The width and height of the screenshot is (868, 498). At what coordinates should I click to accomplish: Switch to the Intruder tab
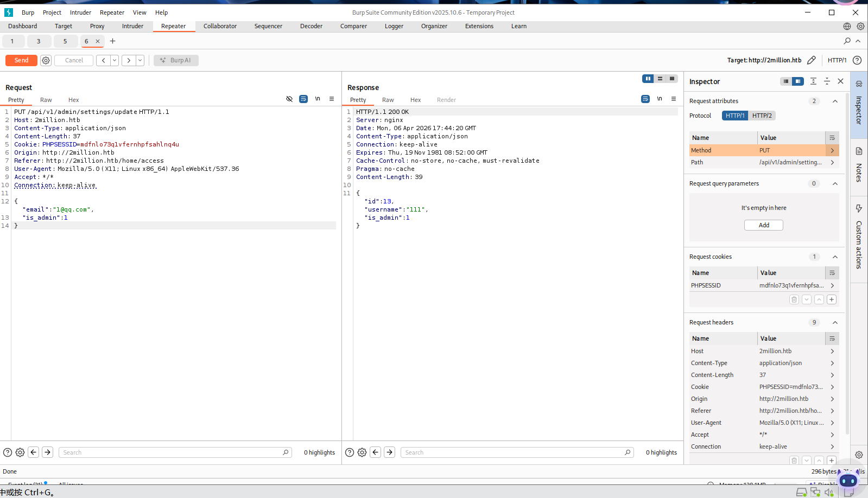pyautogui.click(x=132, y=26)
